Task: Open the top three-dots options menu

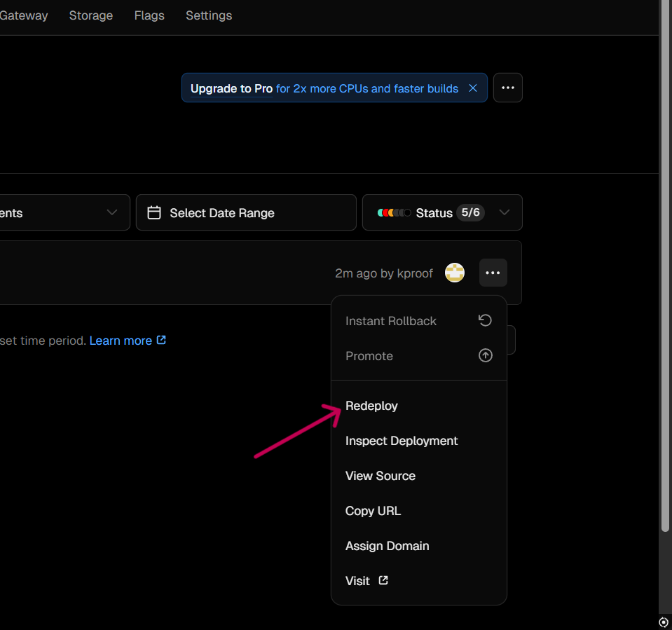Action: 508,88
